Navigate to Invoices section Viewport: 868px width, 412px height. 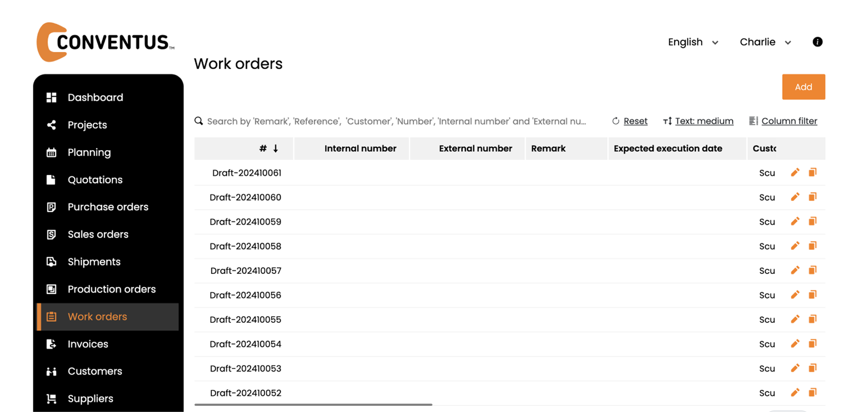coord(88,344)
